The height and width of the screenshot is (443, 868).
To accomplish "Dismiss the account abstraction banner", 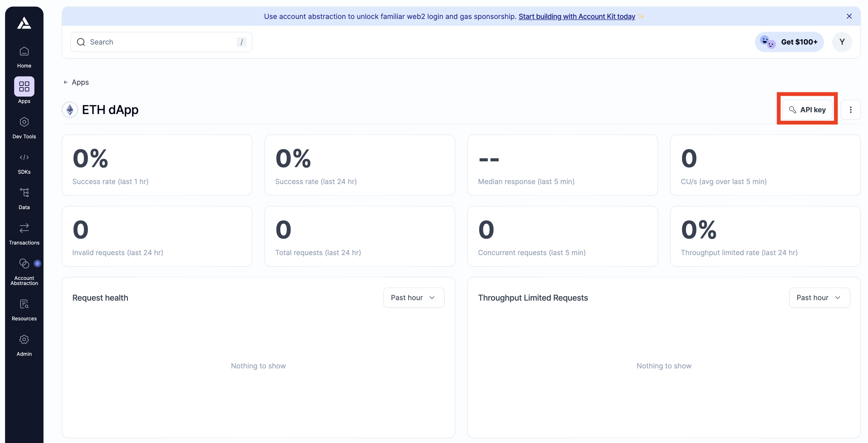I will 849,16.
